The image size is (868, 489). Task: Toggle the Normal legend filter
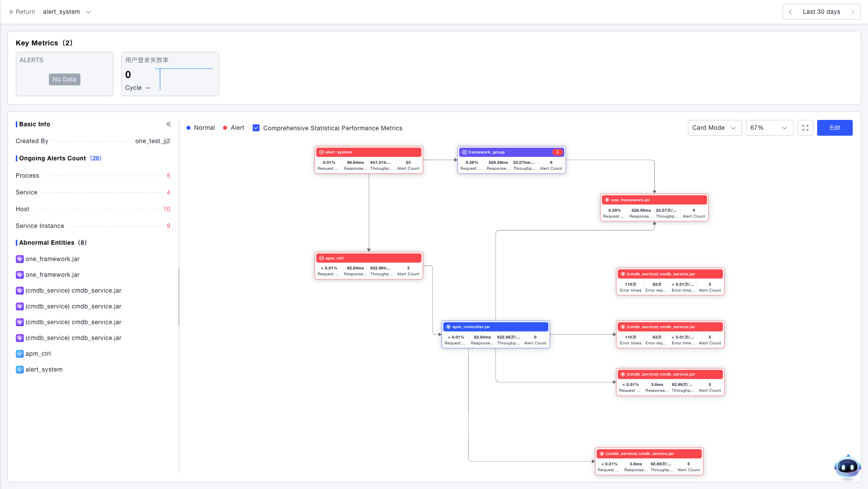[201, 128]
